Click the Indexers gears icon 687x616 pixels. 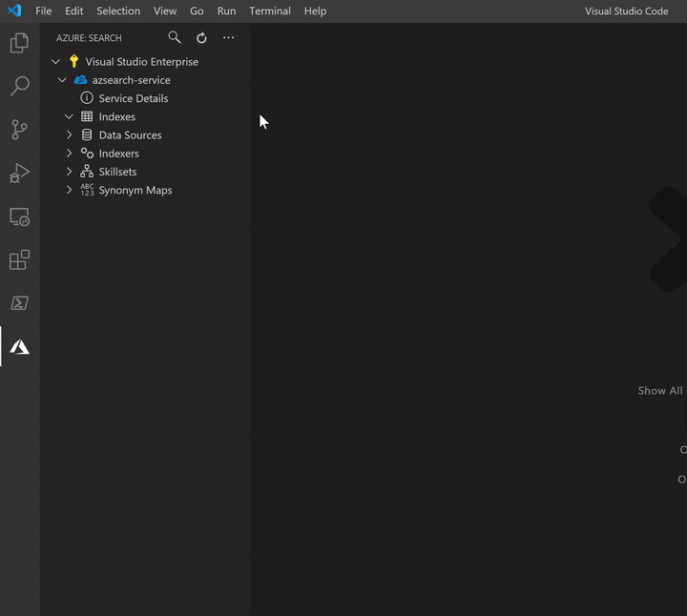(x=87, y=154)
